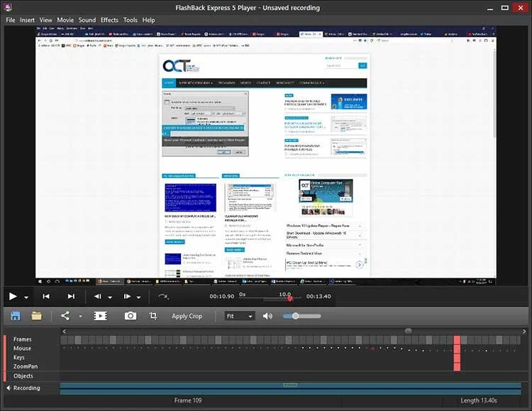
Task: Click the volume slider handle
Action: [x=296, y=316]
